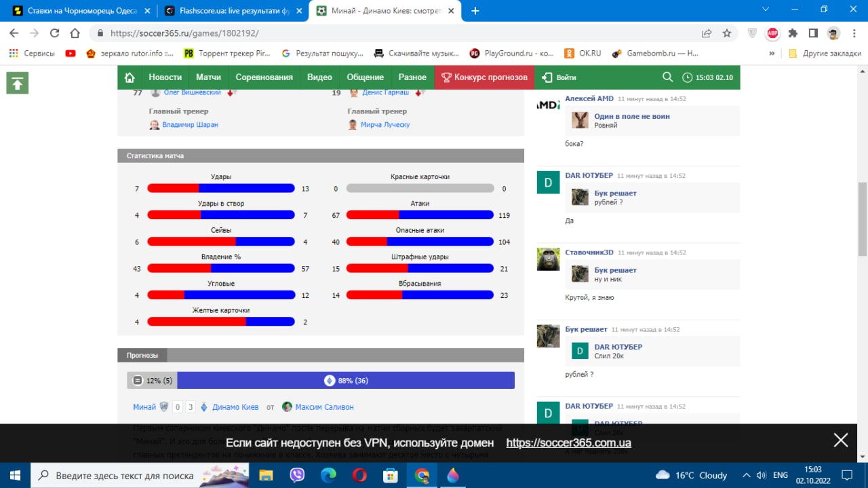The image size is (868, 488).
Task: Open a new browser tab
Action: coord(475,10)
